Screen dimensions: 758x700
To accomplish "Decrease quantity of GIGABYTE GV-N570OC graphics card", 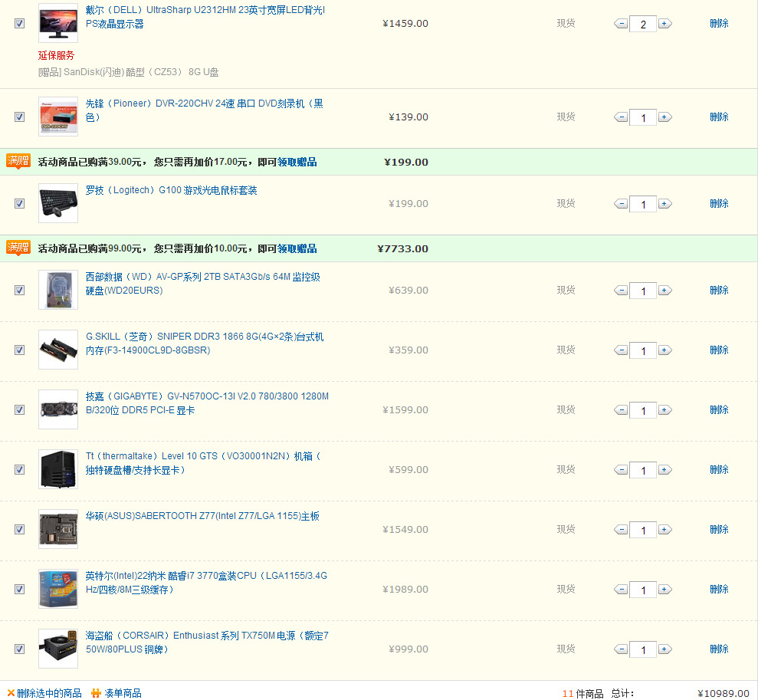I will (x=621, y=410).
